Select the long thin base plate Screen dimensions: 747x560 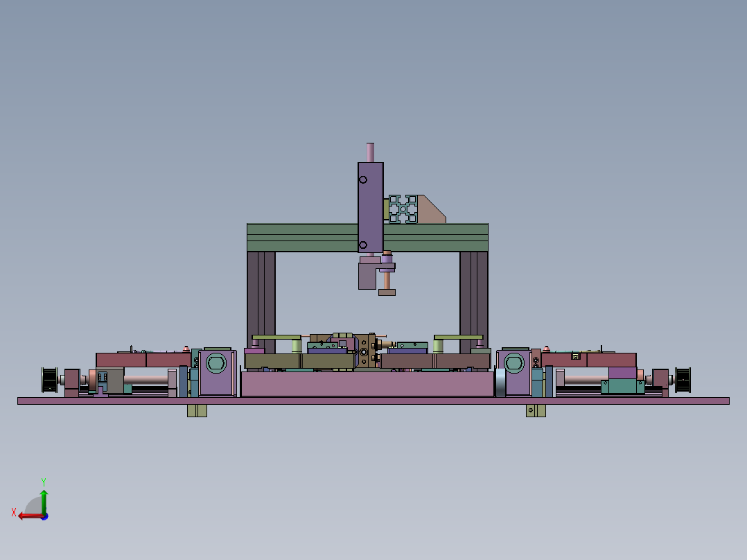pos(373,401)
